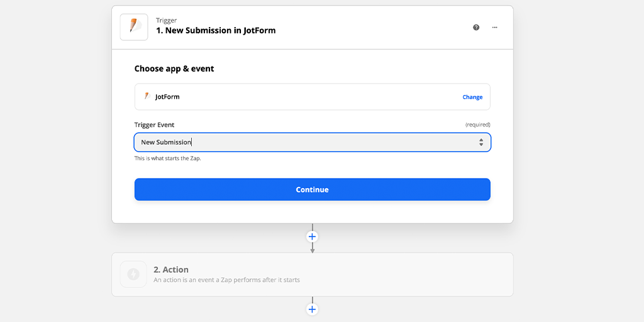Open the 2. Action step card
This screenshot has width=644, height=322.
[312, 274]
